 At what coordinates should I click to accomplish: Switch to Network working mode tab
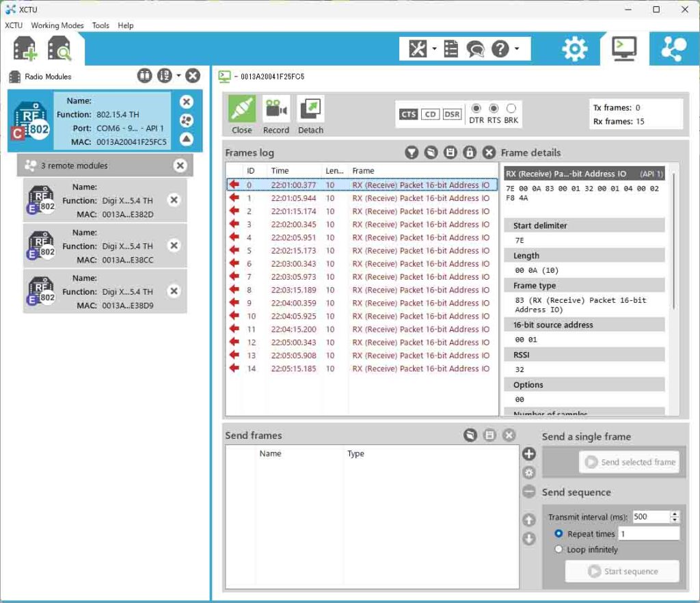click(x=673, y=49)
